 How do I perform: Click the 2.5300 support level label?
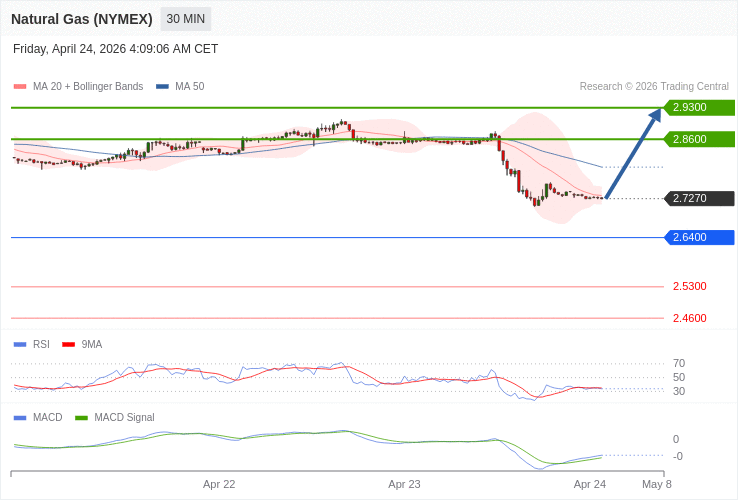[689, 287]
